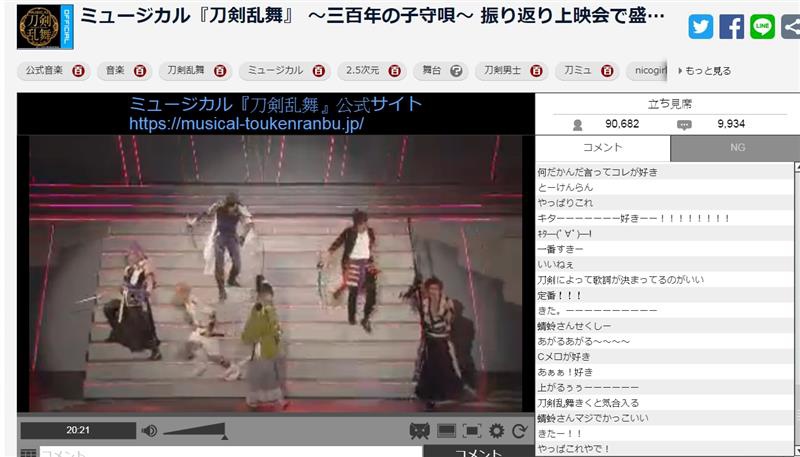Adjust the player volume slider
Viewport: 800px width, 457px height.
(195, 431)
